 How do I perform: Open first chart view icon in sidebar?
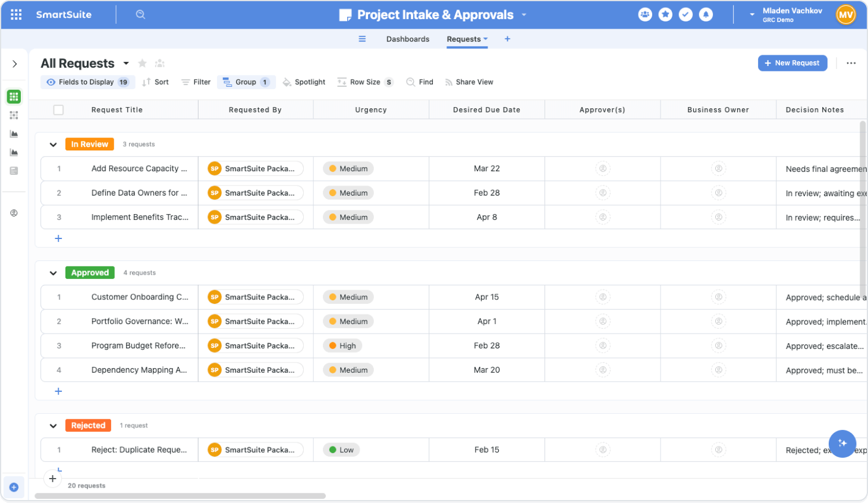click(x=14, y=134)
